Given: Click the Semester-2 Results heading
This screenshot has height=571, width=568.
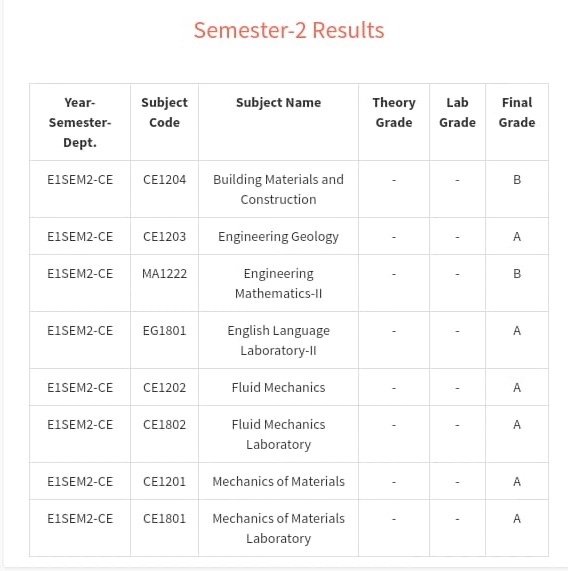Looking at the screenshot, I should pos(289,30).
